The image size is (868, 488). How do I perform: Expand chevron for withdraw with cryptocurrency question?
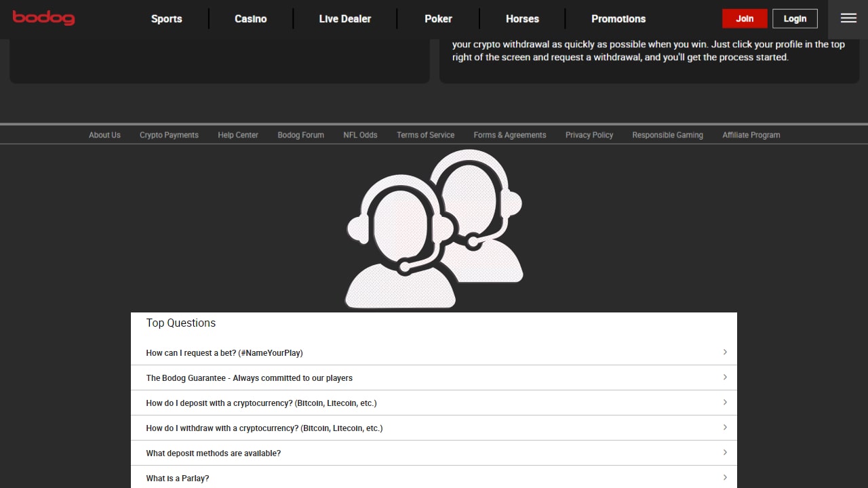tap(725, 428)
